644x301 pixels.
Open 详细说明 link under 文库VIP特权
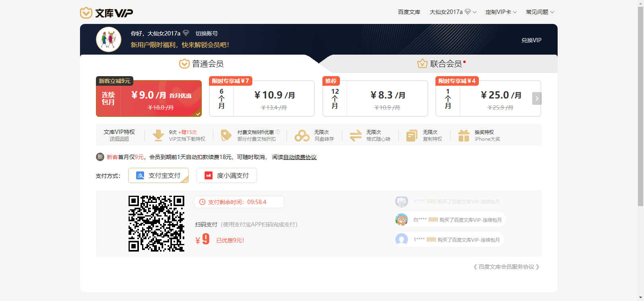click(119, 139)
